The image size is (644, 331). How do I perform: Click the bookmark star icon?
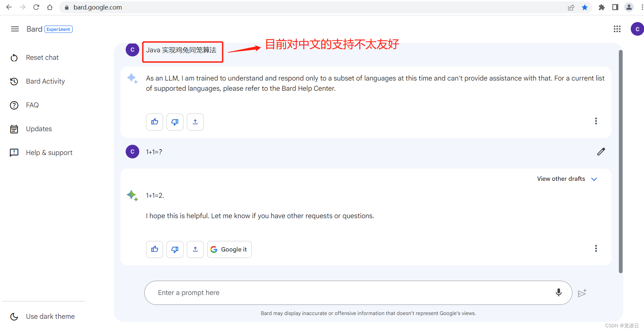(585, 7)
